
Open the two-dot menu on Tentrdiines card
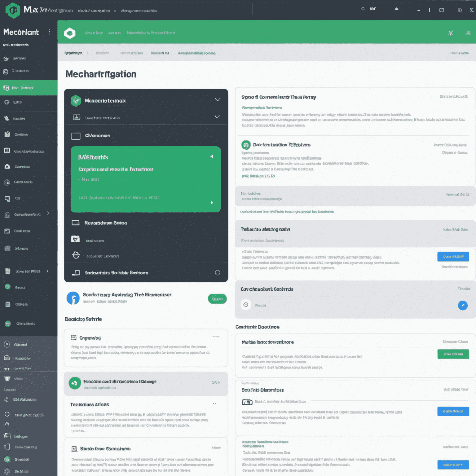[214, 404]
